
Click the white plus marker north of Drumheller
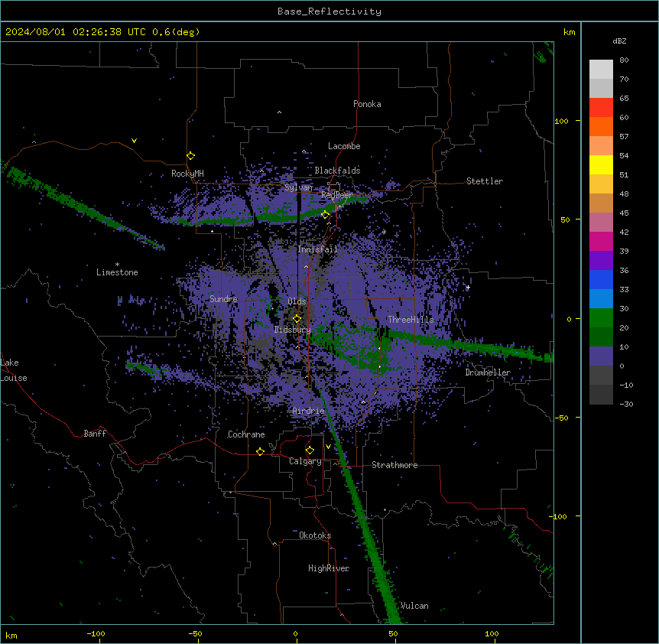(468, 288)
